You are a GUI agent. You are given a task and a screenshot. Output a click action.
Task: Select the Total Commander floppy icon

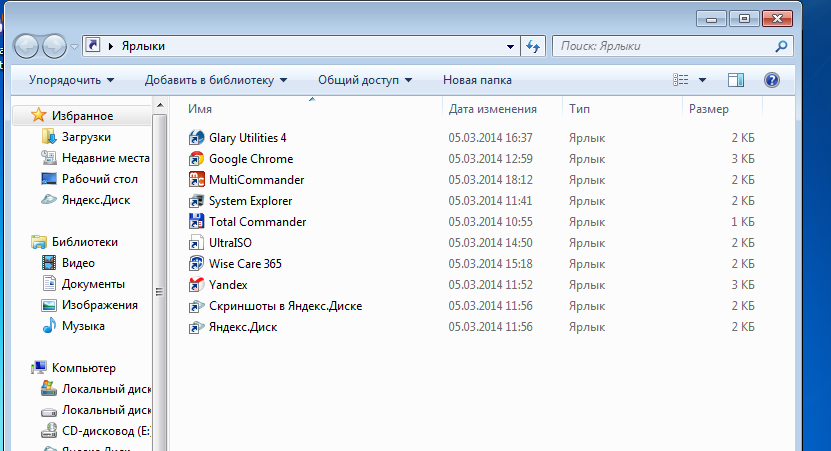pos(196,222)
